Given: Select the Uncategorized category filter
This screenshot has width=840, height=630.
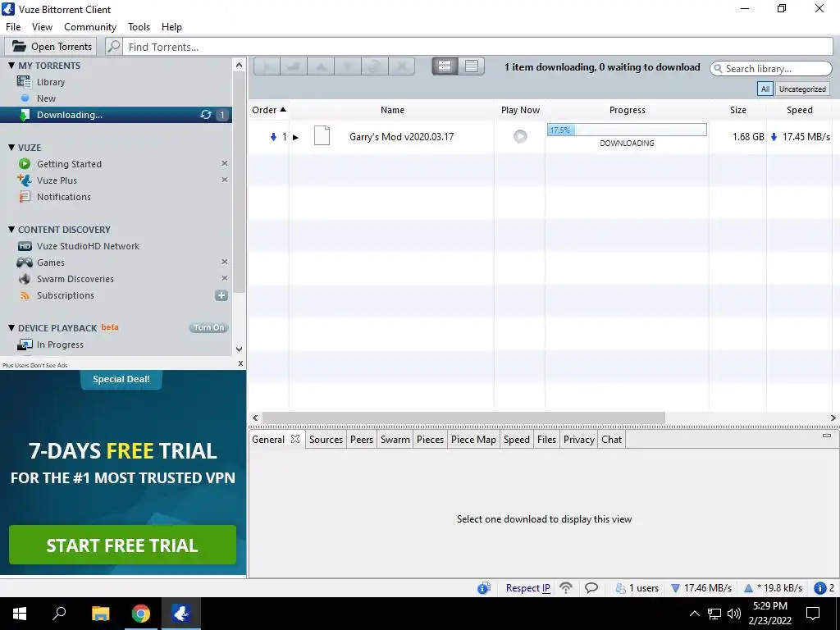Looking at the screenshot, I should (x=802, y=89).
